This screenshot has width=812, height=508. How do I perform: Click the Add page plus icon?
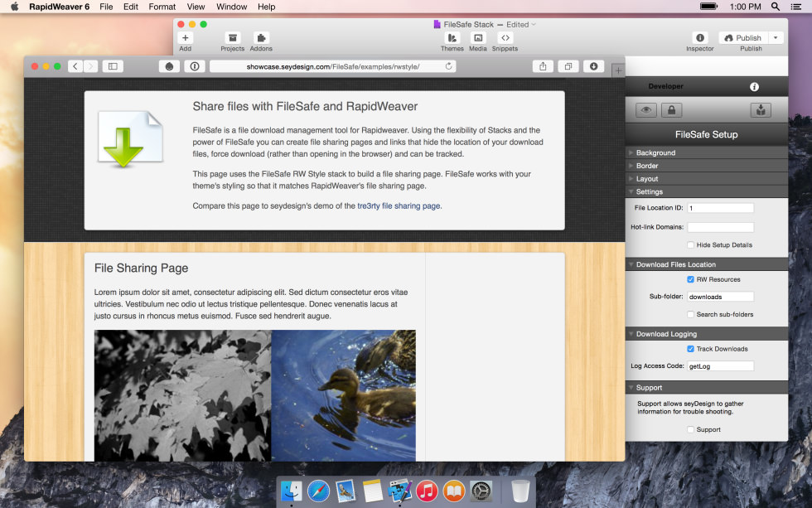click(x=186, y=38)
